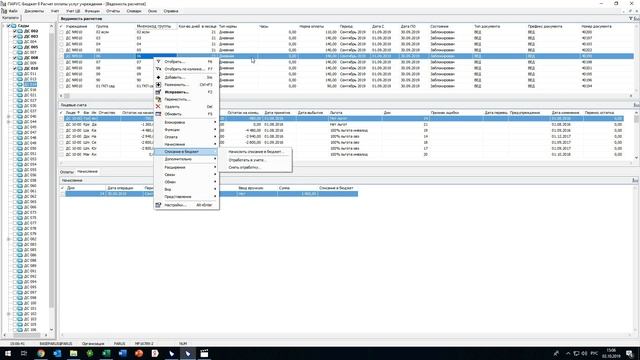The height and width of the screenshot is (360, 640).
Task: Open Excel from the taskbar
Action: (106, 353)
